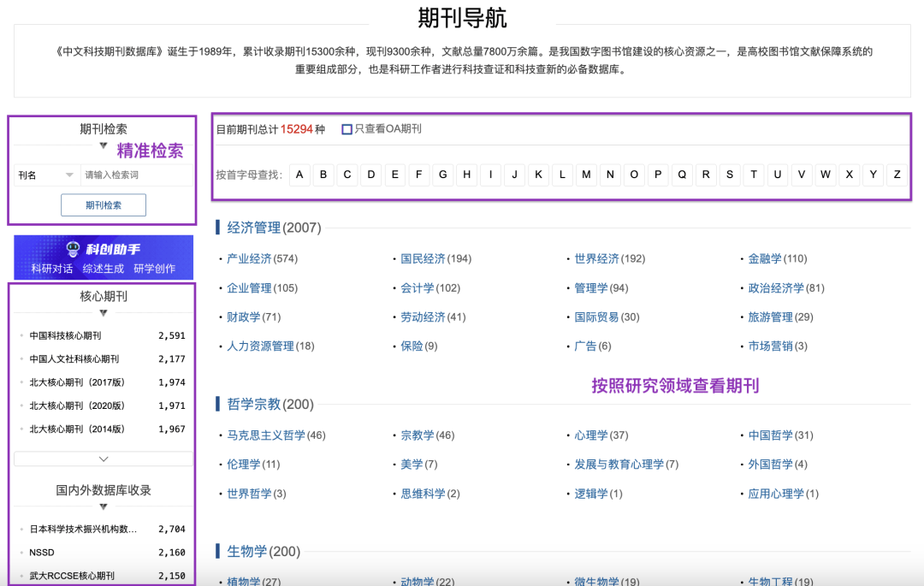Screen dimensions: 924x586
Task: Click the 期刊检索 search button
Action: pyautogui.click(x=104, y=205)
